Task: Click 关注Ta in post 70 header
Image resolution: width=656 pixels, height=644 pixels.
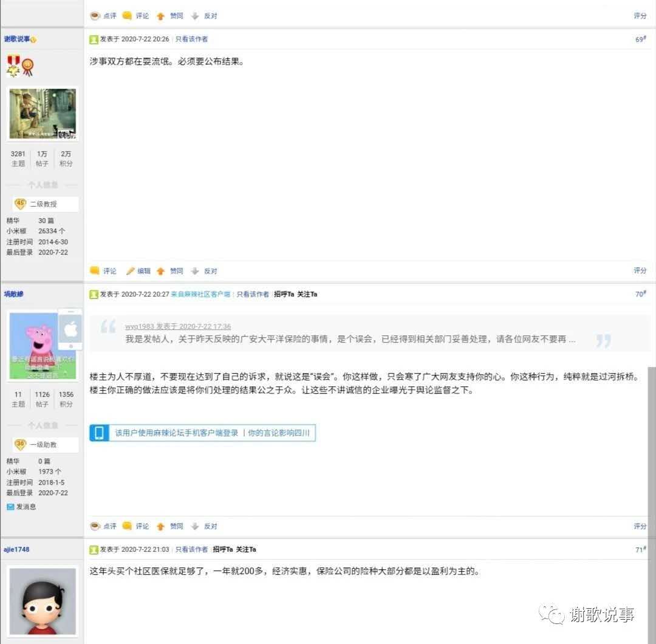Action: (307, 295)
